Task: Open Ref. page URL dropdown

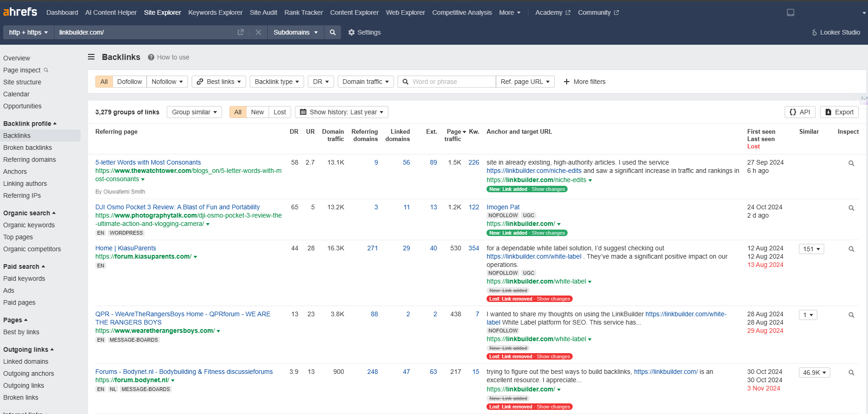Action: click(x=525, y=82)
